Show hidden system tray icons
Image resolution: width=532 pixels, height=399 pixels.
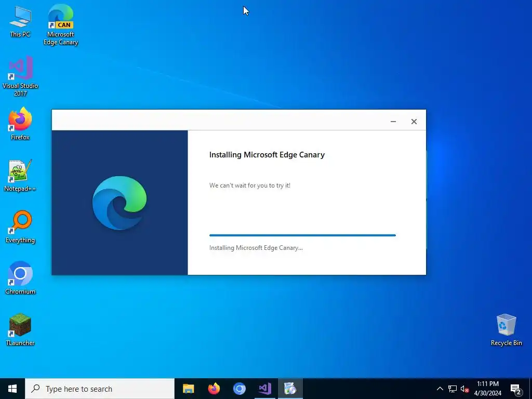click(440, 389)
